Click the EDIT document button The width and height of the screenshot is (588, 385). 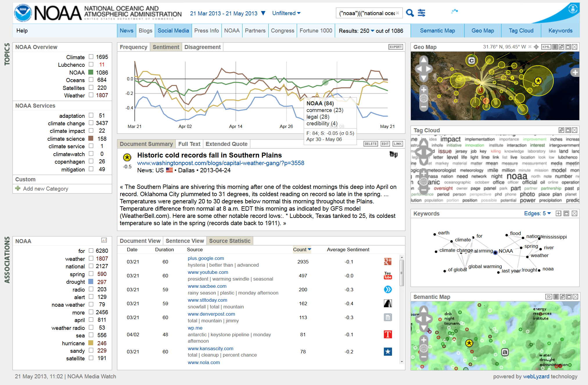(385, 144)
